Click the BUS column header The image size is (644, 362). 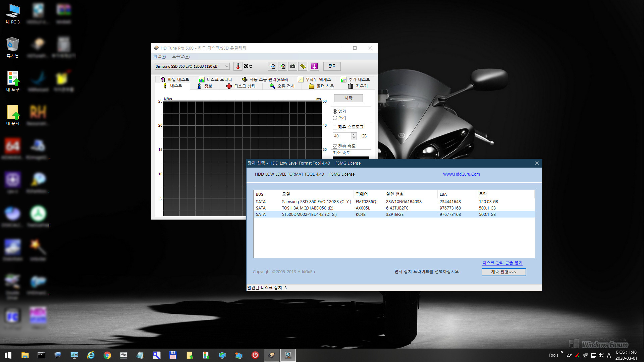(267, 194)
